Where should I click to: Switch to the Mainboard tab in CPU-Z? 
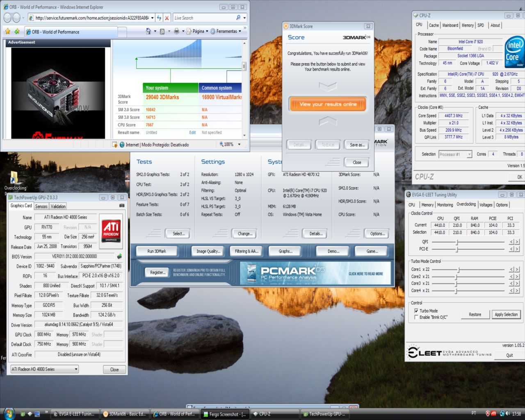[450, 25]
